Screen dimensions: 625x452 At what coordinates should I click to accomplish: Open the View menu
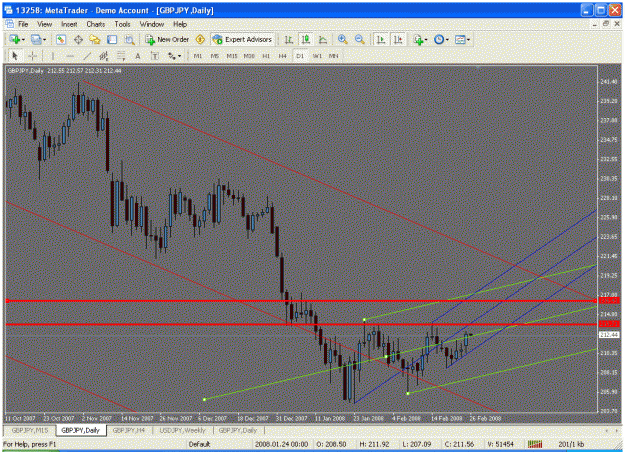coord(45,24)
